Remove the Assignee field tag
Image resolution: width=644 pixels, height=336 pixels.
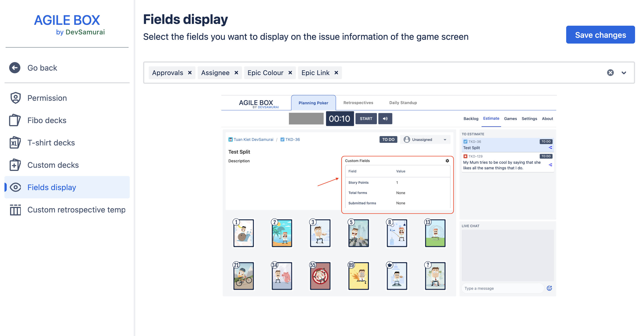tap(236, 73)
